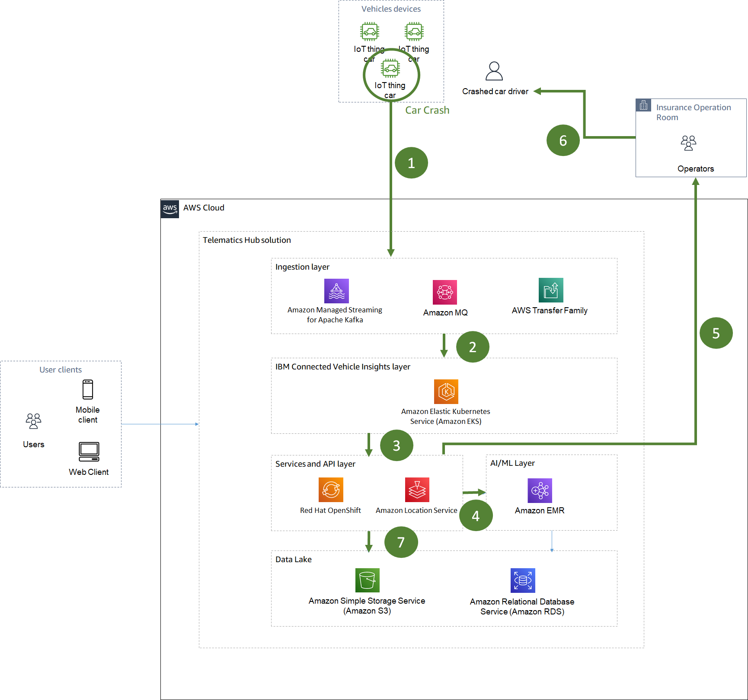This screenshot has width=748, height=700.
Task: Click the 'Operators' caption text
Action: pos(696,169)
